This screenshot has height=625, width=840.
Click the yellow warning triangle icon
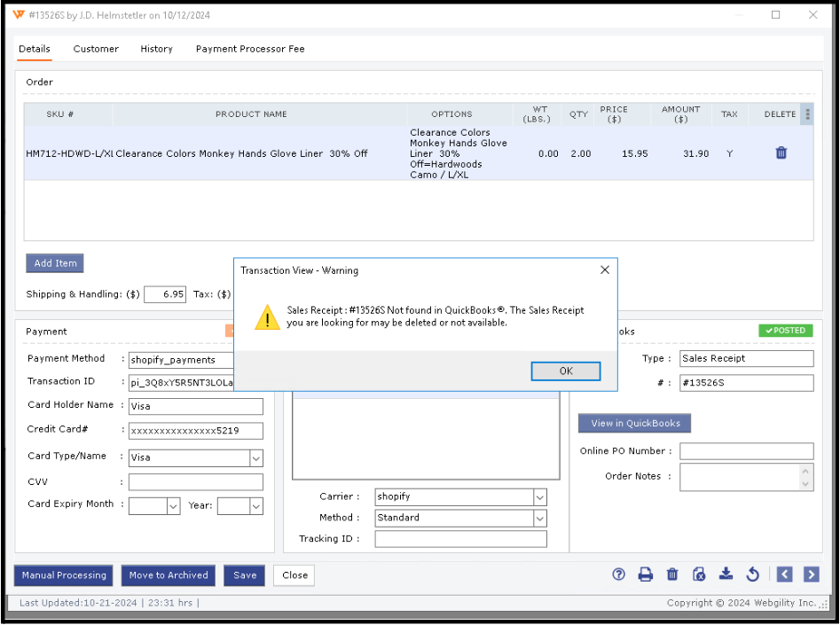[x=267, y=316]
